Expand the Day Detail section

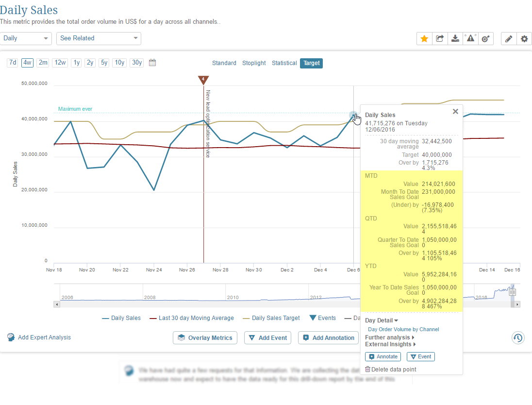[382, 321]
